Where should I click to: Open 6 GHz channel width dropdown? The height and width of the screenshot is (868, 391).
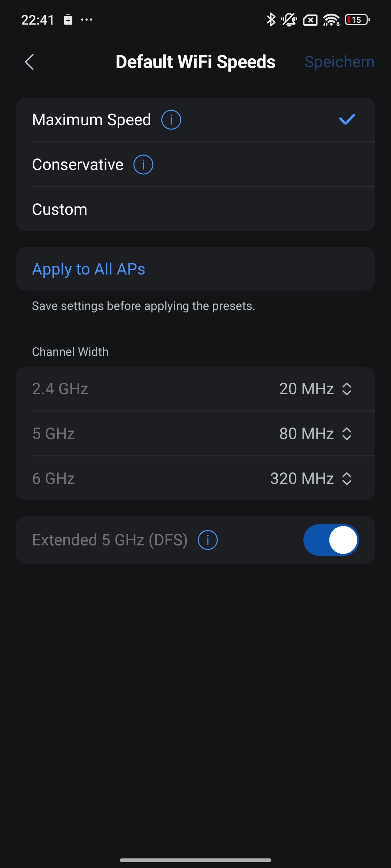point(311,479)
